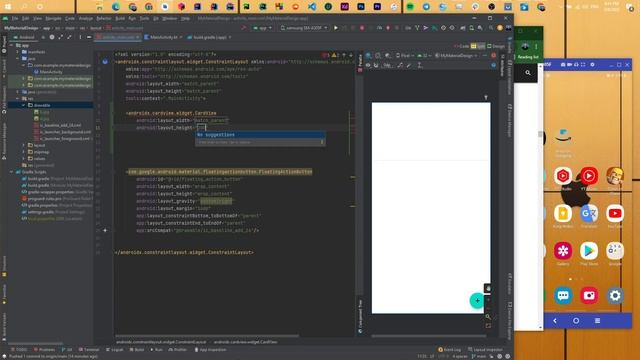Open the MyMaterialDesign theme dropdown in preview
This screenshot has width=640, height=360.
pyautogui.click(x=456, y=56)
